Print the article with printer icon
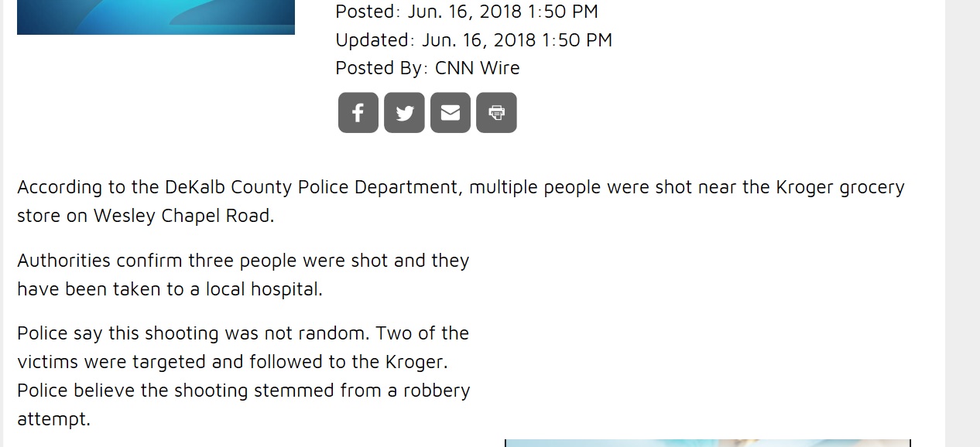 (x=496, y=113)
